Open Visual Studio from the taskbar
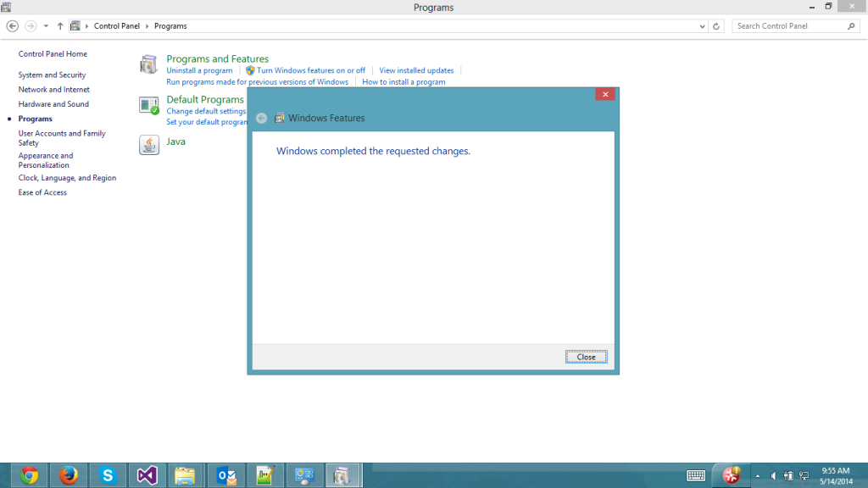Image resolution: width=868 pixels, height=488 pixels. pyautogui.click(x=147, y=475)
